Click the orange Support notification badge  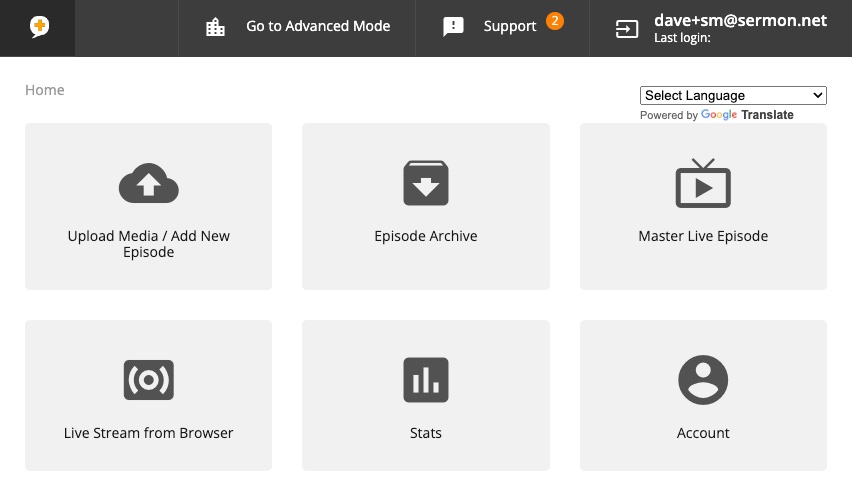555,21
